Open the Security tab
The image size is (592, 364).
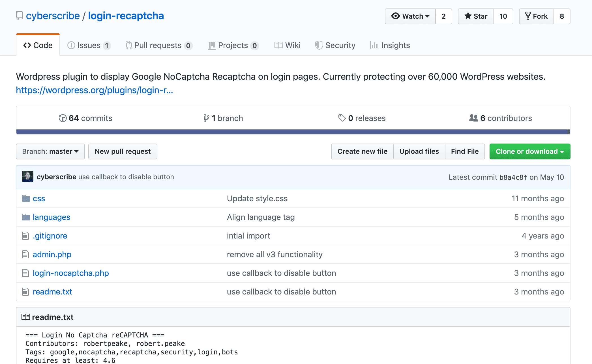tap(335, 45)
